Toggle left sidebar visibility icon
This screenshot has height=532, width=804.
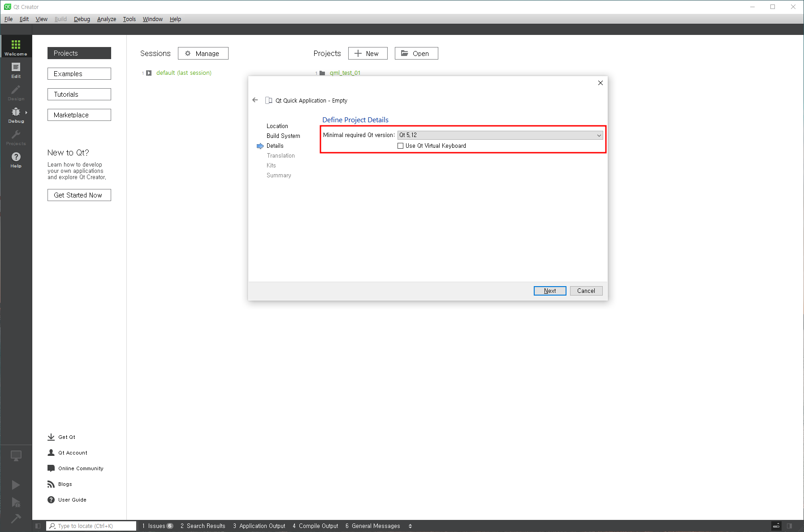38,526
